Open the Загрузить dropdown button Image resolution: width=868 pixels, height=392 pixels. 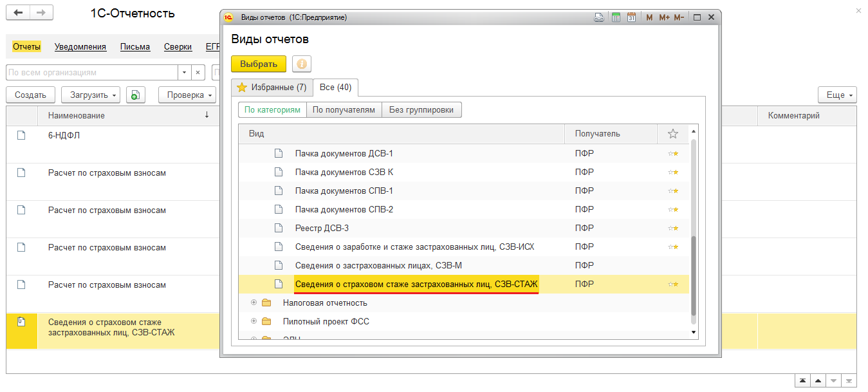(x=91, y=95)
